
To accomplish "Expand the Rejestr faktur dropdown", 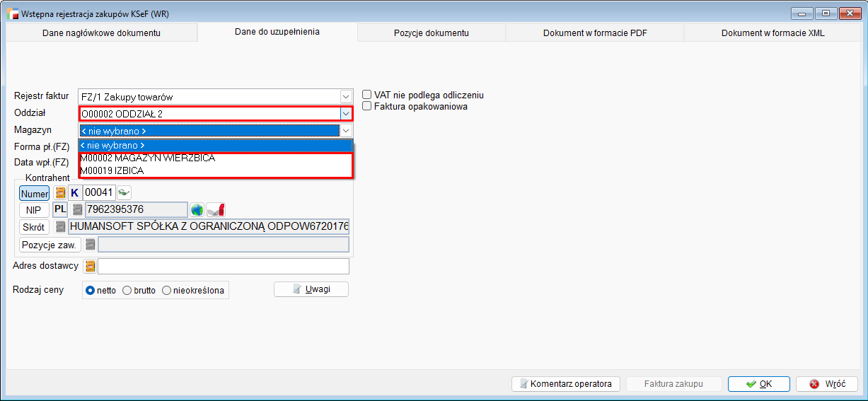I will tap(346, 97).
